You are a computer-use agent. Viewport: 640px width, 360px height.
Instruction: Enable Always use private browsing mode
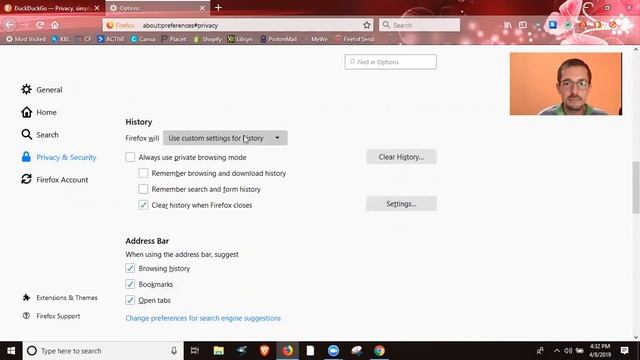tap(130, 157)
